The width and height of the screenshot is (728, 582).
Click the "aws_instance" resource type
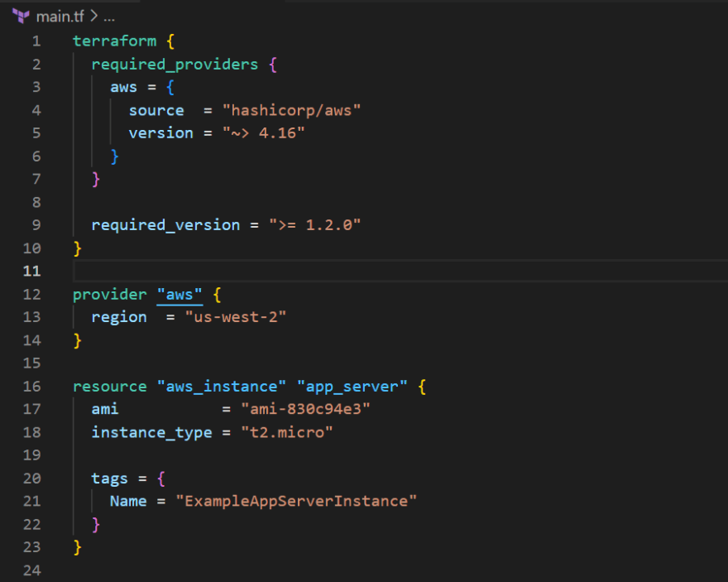click(x=222, y=387)
